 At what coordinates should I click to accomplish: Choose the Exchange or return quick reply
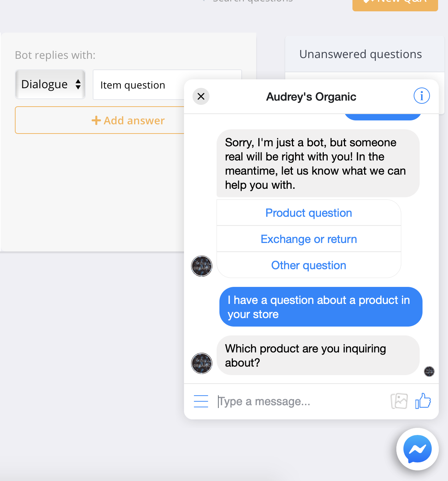tap(309, 239)
